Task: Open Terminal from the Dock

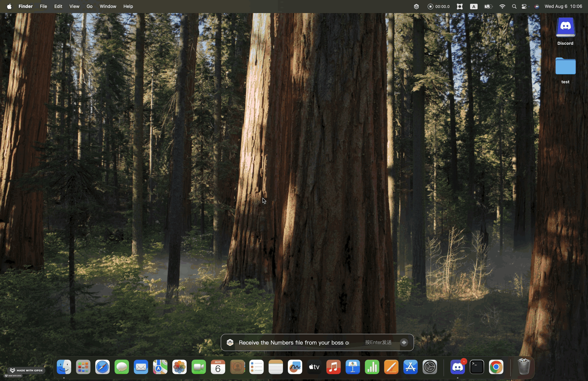Action: tap(477, 367)
